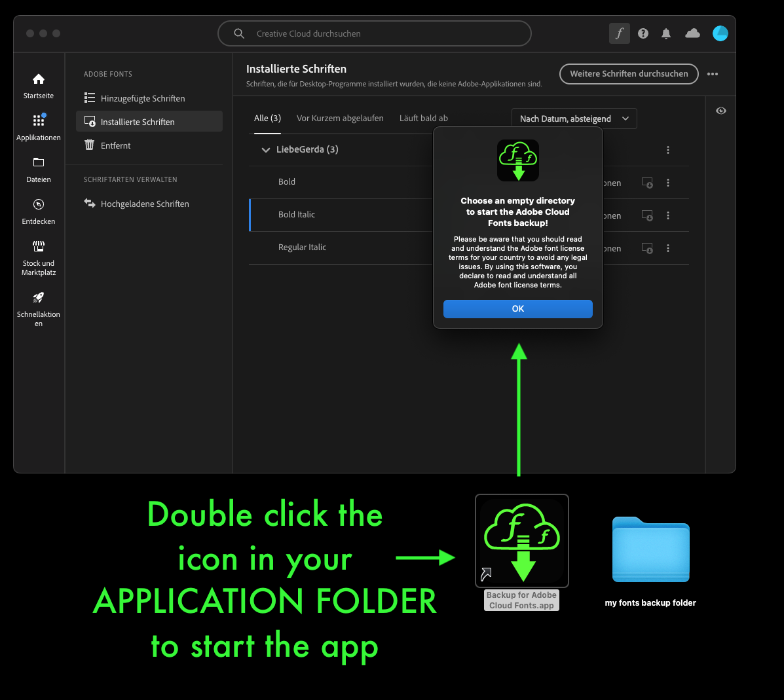Open the help question mark icon
This screenshot has height=700, width=784.
click(643, 33)
